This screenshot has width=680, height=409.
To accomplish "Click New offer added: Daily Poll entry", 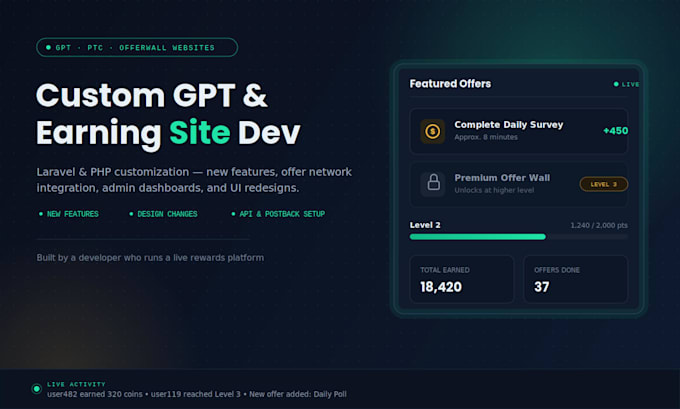I will [298, 394].
